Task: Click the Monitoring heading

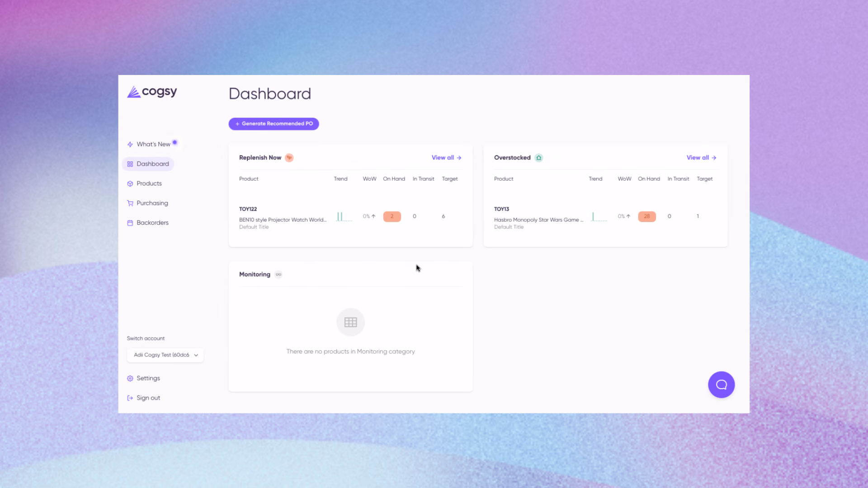Action: click(255, 274)
